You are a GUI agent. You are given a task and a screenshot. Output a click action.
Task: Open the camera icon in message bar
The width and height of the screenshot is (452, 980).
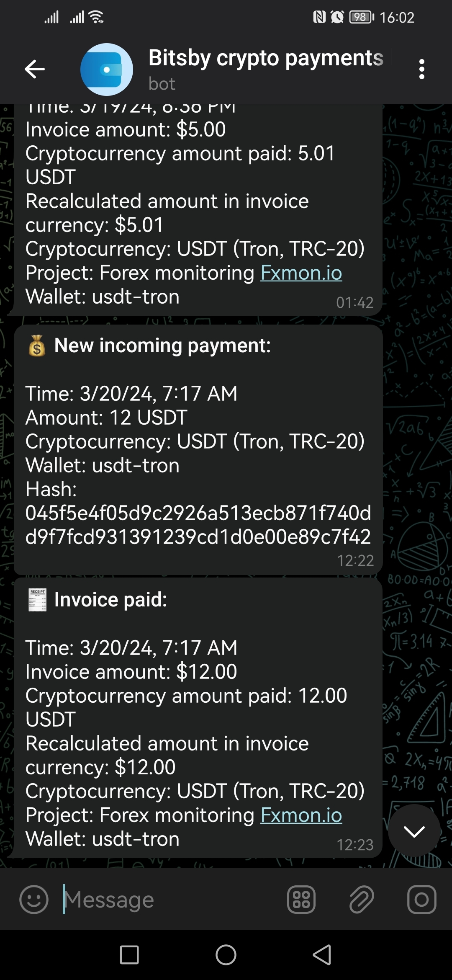(x=421, y=899)
